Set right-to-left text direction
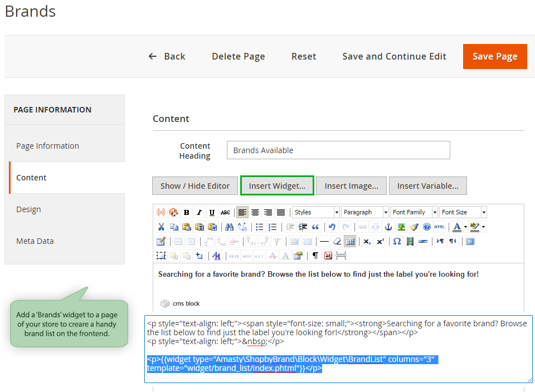The height and width of the screenshot is (392, 535). click(453, 241)
